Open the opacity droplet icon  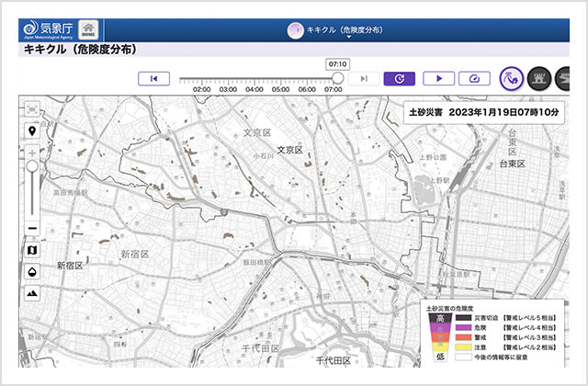coord(32,272)
